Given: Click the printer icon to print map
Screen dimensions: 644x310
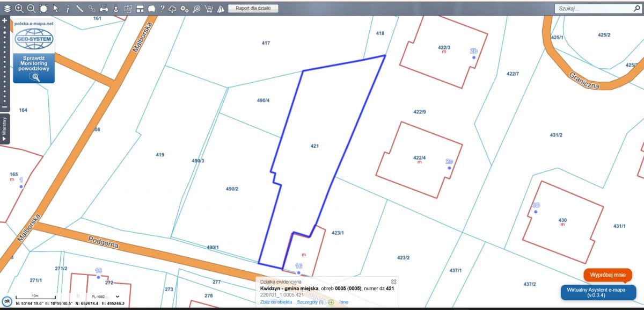Looking at the screenshot, I should pos(104,9).
